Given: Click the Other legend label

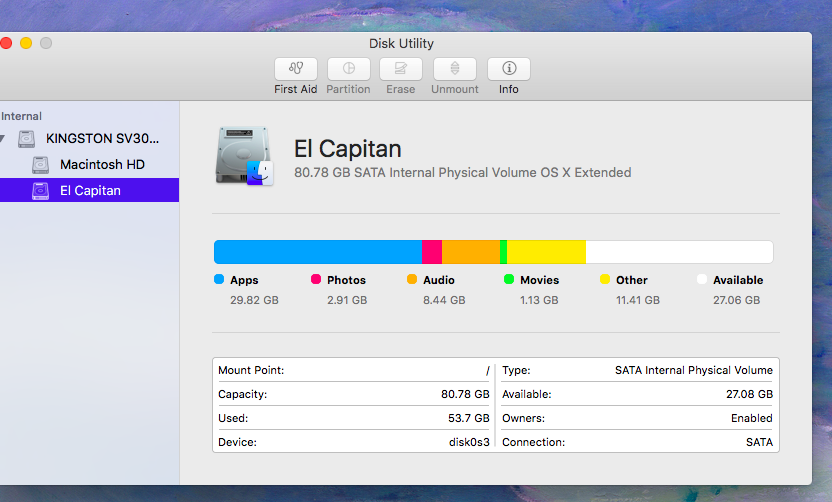Looking at the screenshot, I should click(x=631, y=280).
